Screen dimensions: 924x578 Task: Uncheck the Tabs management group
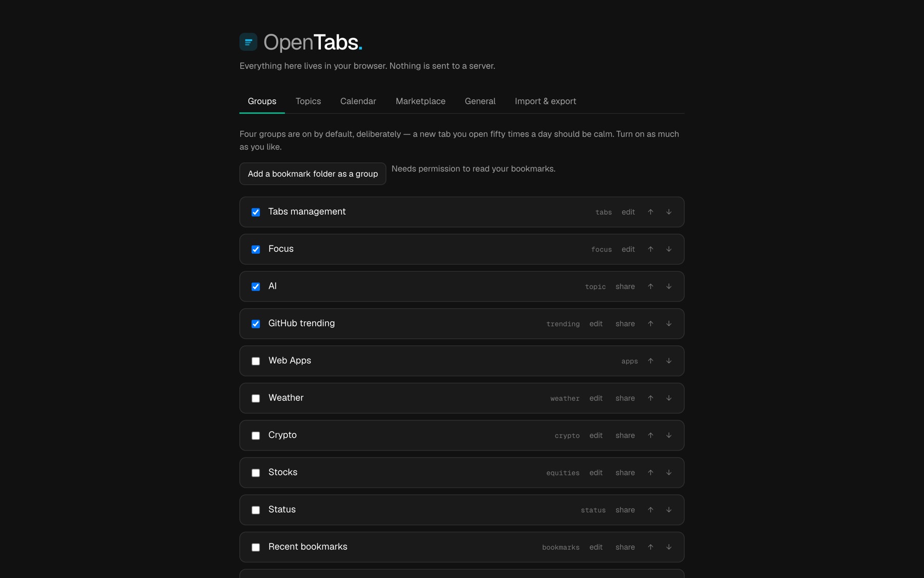point(256,212)
